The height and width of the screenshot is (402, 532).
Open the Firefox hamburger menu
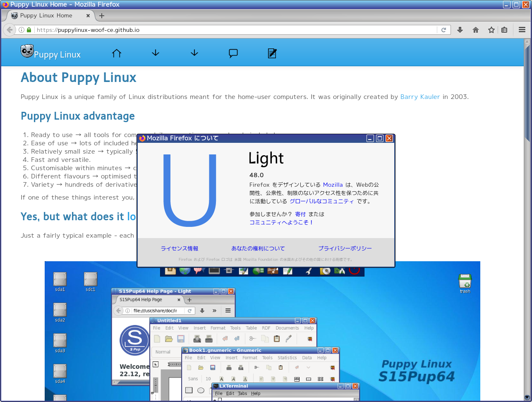click(x=522, y=30)
